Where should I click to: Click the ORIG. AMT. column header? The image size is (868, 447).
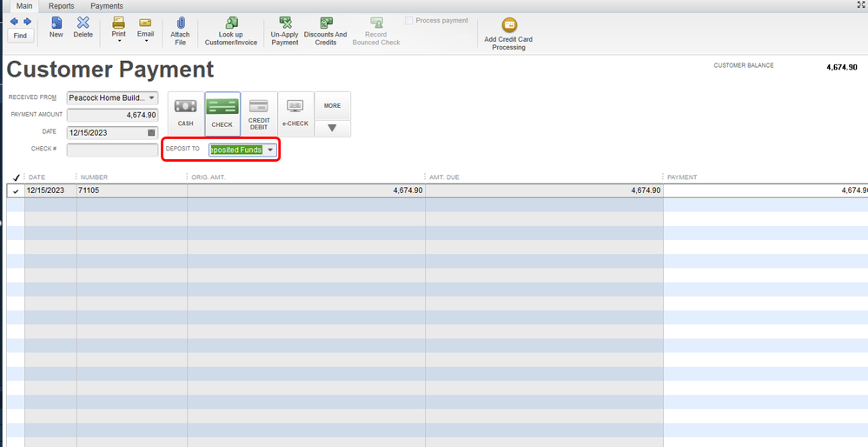pos(209,177)
